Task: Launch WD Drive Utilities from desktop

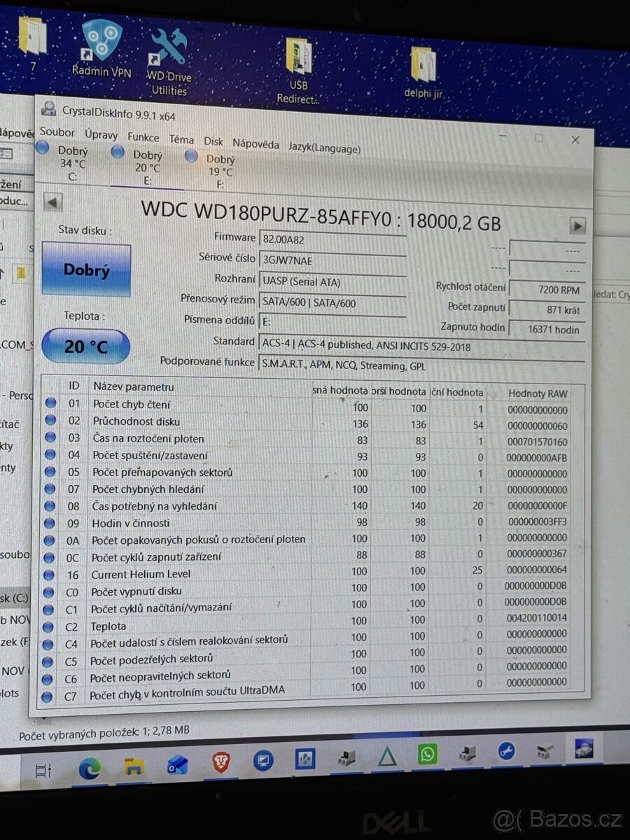Action: [169, 62]
